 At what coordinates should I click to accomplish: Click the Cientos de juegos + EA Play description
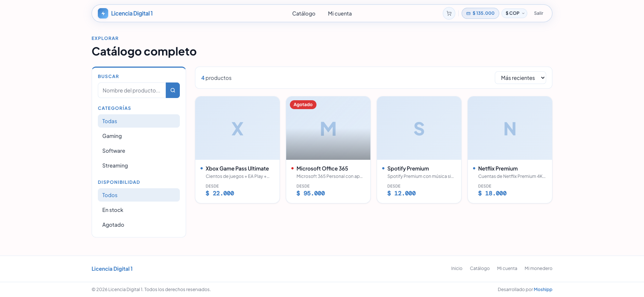237,176
